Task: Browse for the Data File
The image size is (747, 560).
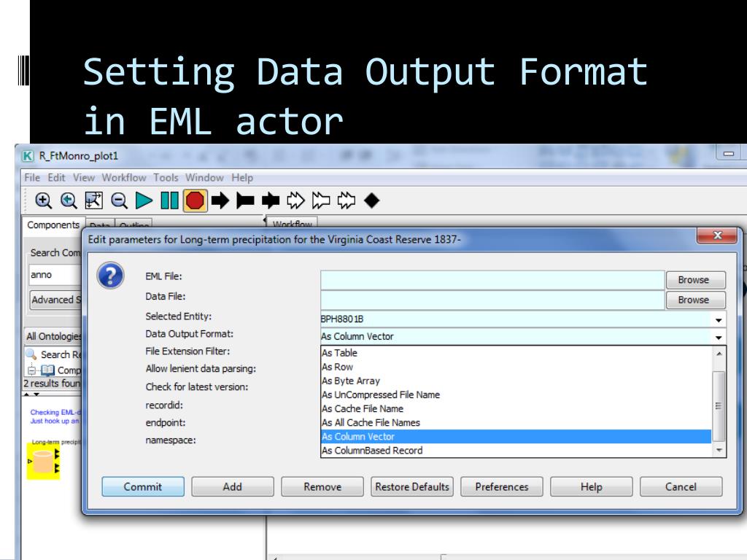Action: [x=695, y=300]
